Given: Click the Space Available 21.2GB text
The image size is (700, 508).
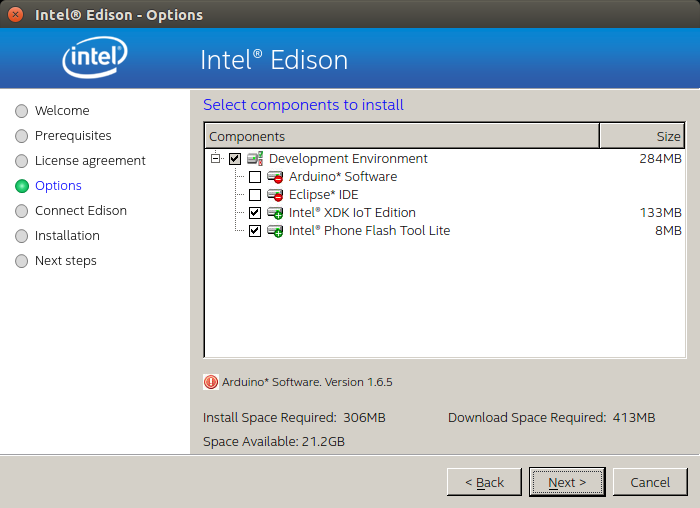Looking at the screenshot, I should 274,441.
